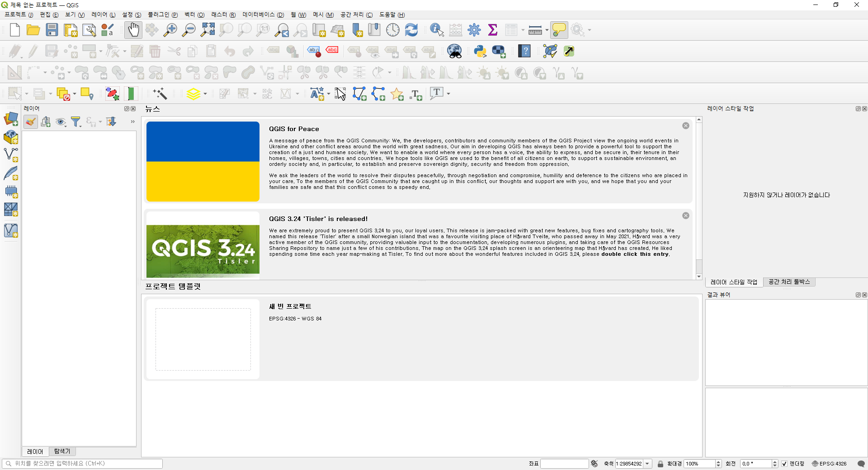Open the statistical summary sigma icon
The height and width of the screenshot is (470, 868).
pos(493,30)
